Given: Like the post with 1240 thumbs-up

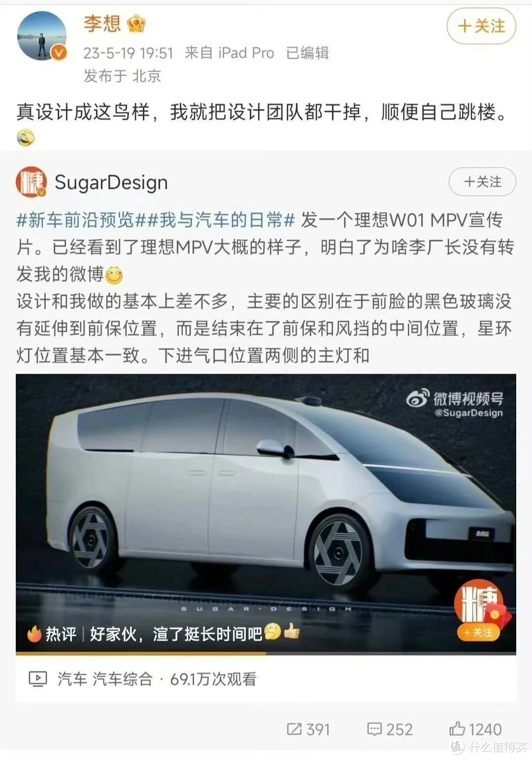Looking at the screenshot, I should (475, 729).
